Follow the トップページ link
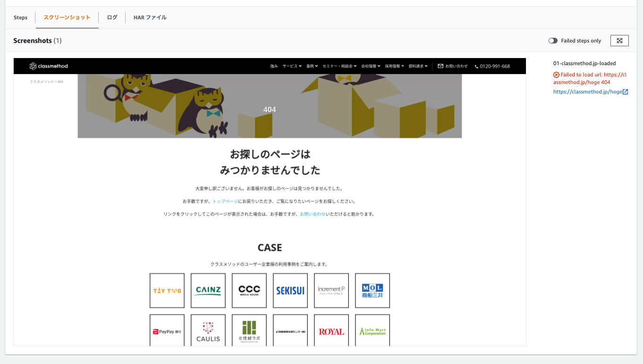643x364 pixels. click(x=225, y=201)
